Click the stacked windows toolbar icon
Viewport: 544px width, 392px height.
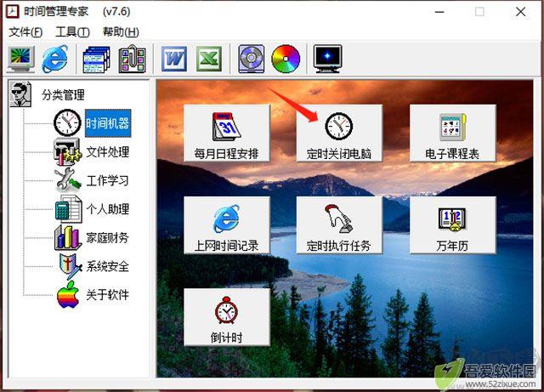96,60
